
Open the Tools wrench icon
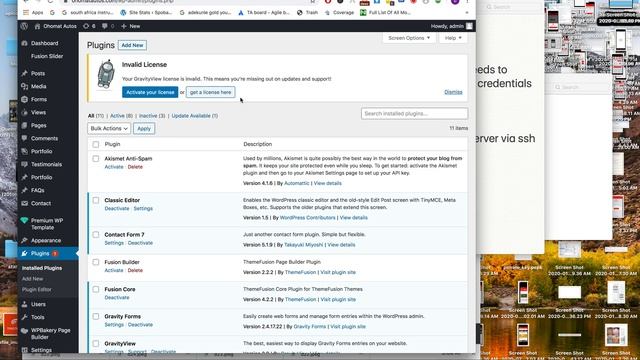24,317
